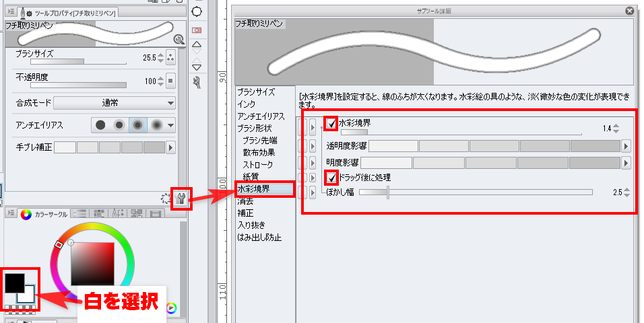Open the 紙質 sub-category
Screen dimensions: 644x323
[x=251, y=177]
